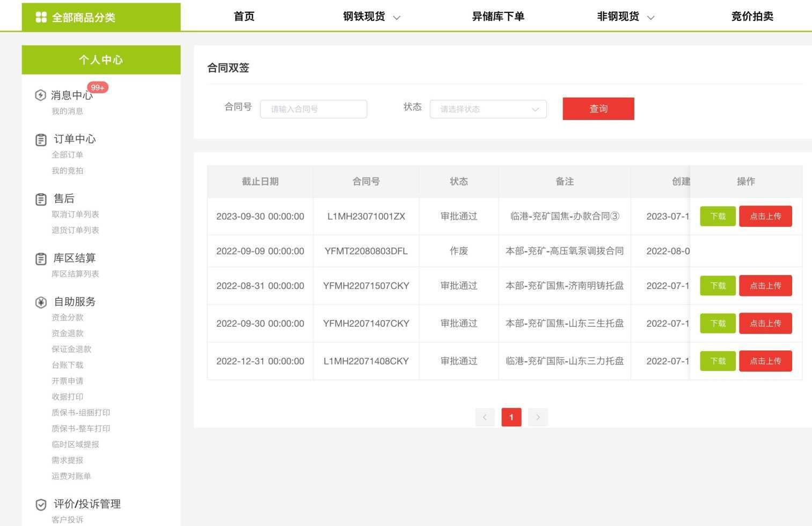This screenshot has height=526, width=812.
Task: Click remark 本部-兖矿-高压氧泵调拨合同
Action: 565,251
